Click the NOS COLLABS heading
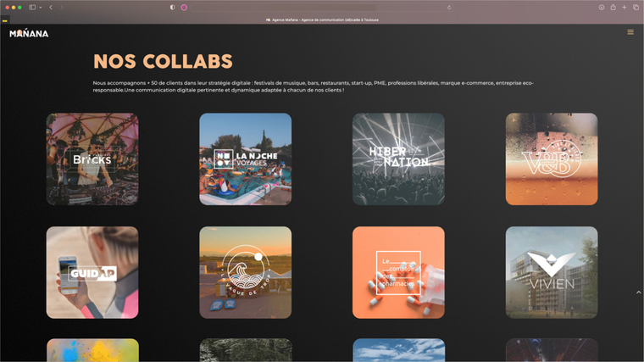This screenshot has height=362, width=644. [163, 62]
